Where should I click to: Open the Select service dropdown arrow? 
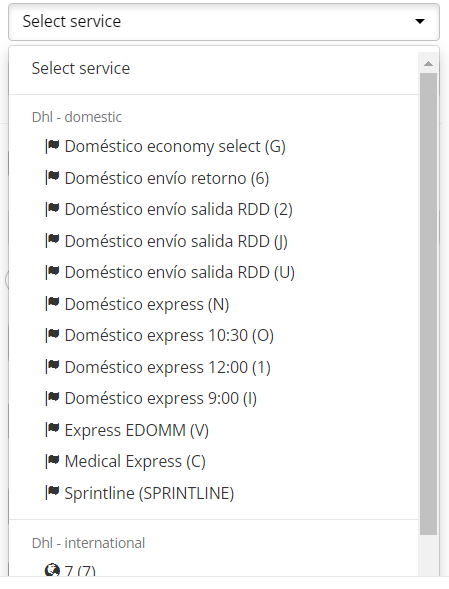click(420, 21)
